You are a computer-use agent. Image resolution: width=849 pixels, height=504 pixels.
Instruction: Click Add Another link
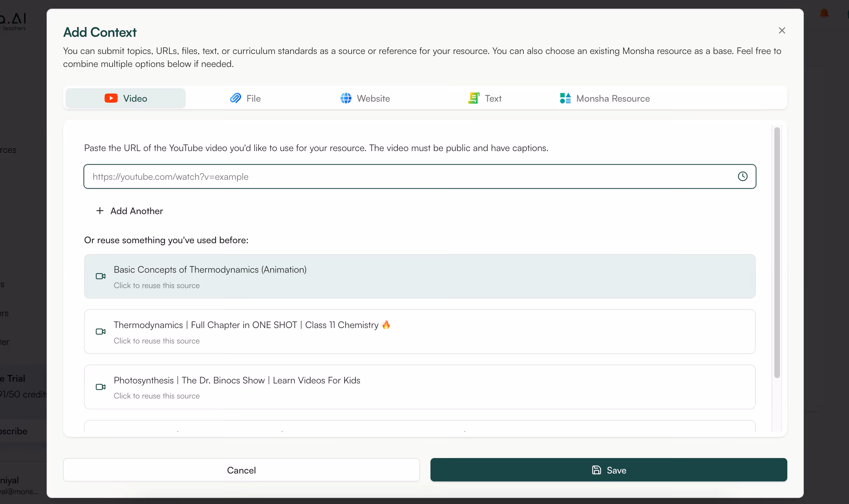pyautogui.click(x=136, y=211)
